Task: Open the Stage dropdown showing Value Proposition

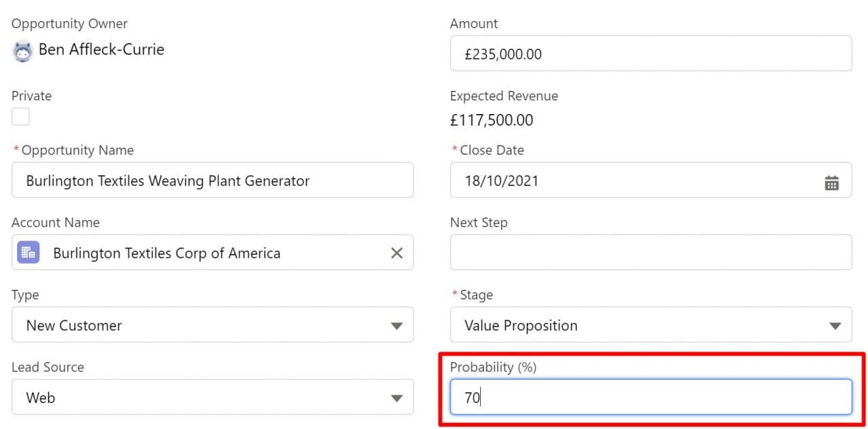Action: coord(835,325)
